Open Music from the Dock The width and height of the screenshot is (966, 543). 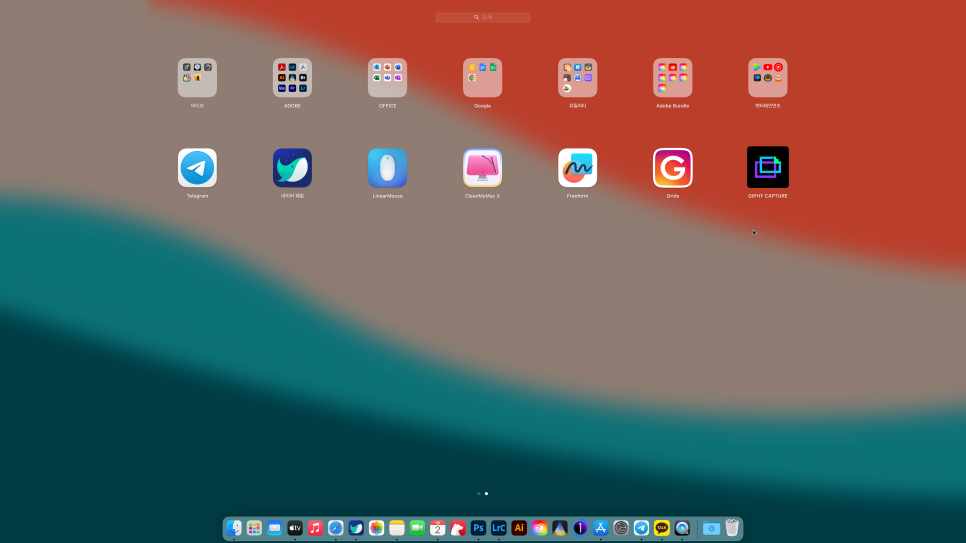315,528
